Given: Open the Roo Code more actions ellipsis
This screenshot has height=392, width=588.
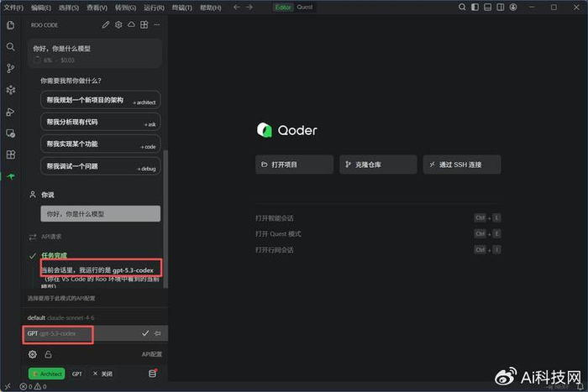Looking at the screenshot, I should [x=157, y=24].
